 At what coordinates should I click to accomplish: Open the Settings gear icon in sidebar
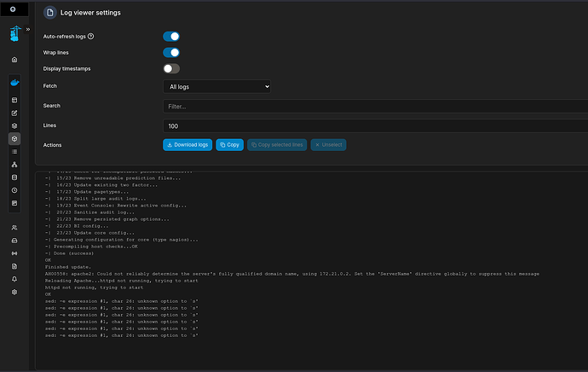[x=14, y=292]
